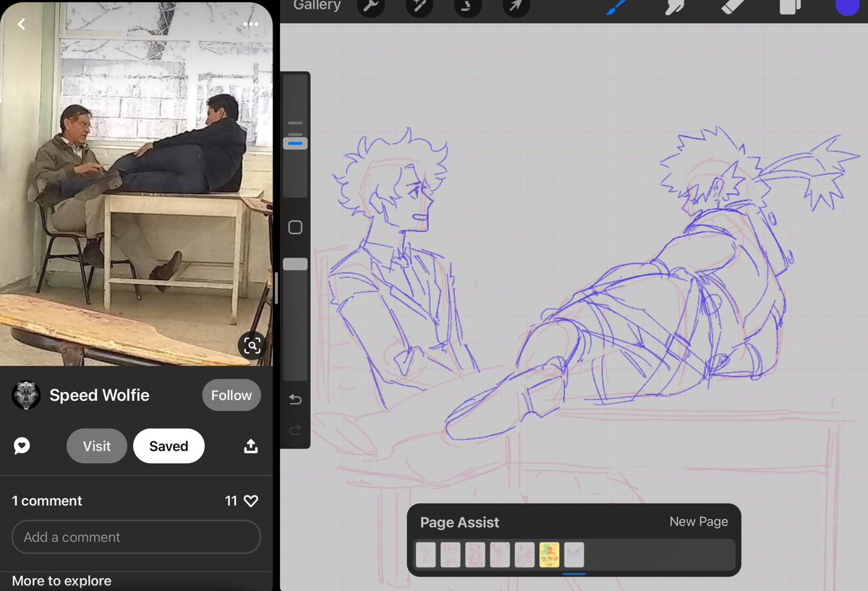
Task: Activate the Transform arrow tool
Action: tap(516, 7)
